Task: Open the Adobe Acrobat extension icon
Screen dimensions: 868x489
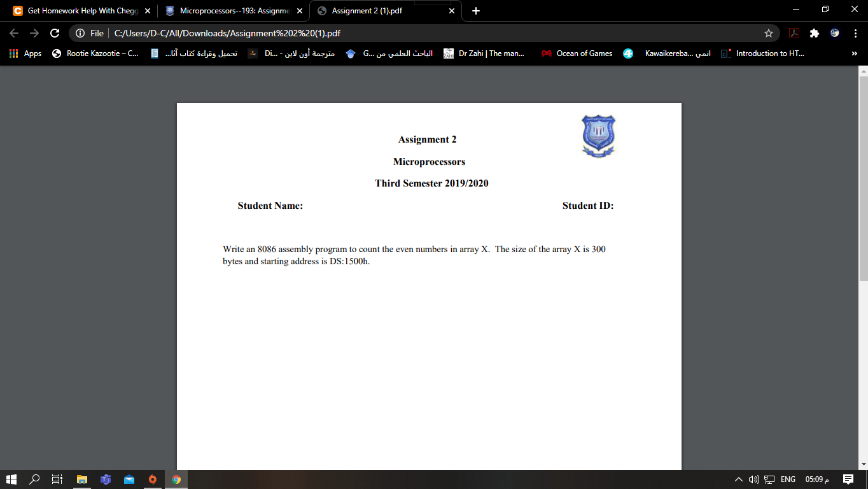Action: [x=794, y=33]
